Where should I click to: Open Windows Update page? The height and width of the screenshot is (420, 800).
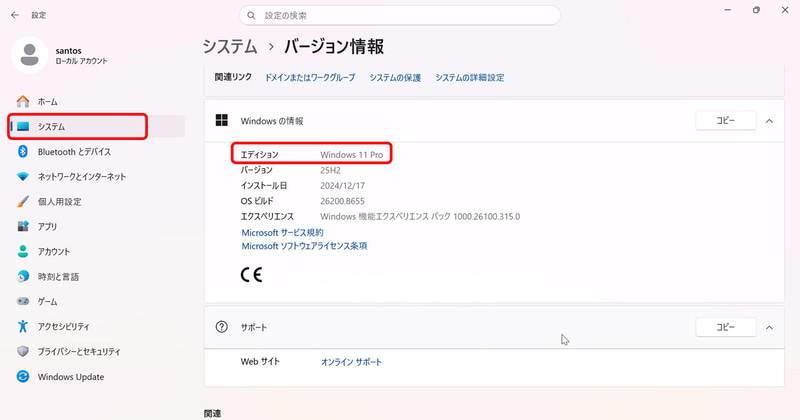click(x=97, y=377)
